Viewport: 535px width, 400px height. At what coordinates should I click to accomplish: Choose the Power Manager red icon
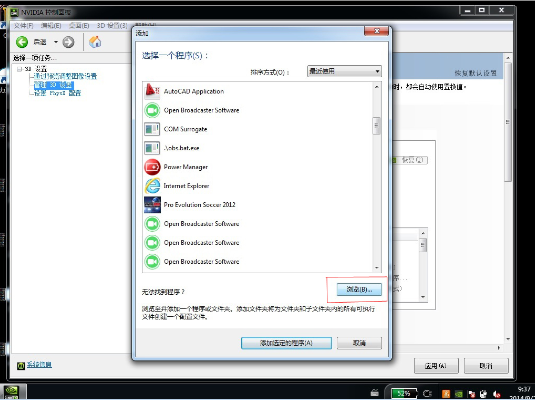click(152, 167)
